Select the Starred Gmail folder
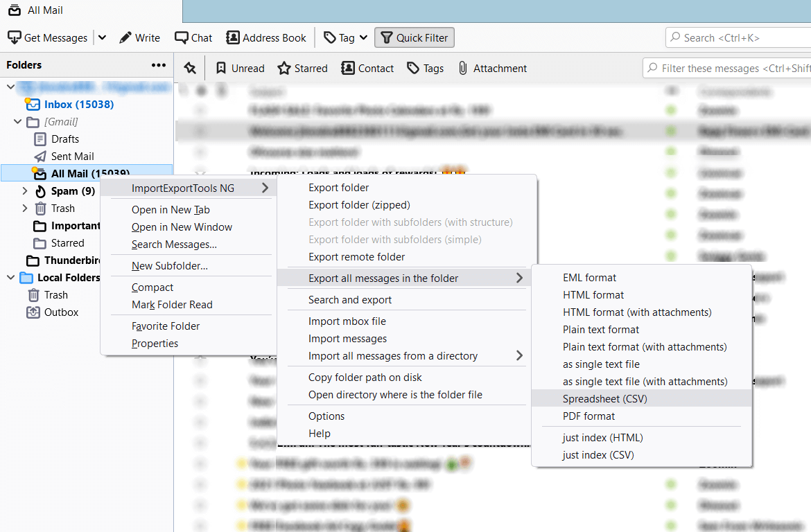811x532 pixels. tap(62, 242)
